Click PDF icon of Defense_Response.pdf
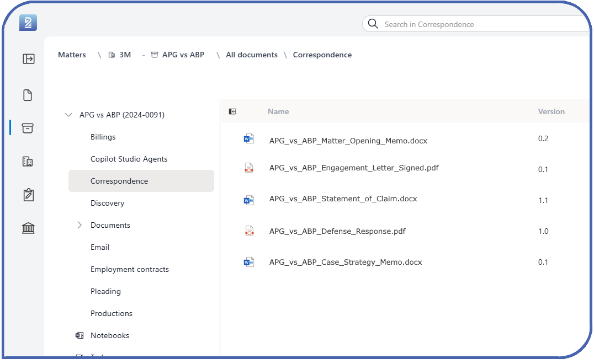The image size is (594, 364). (x=250, y=231)
